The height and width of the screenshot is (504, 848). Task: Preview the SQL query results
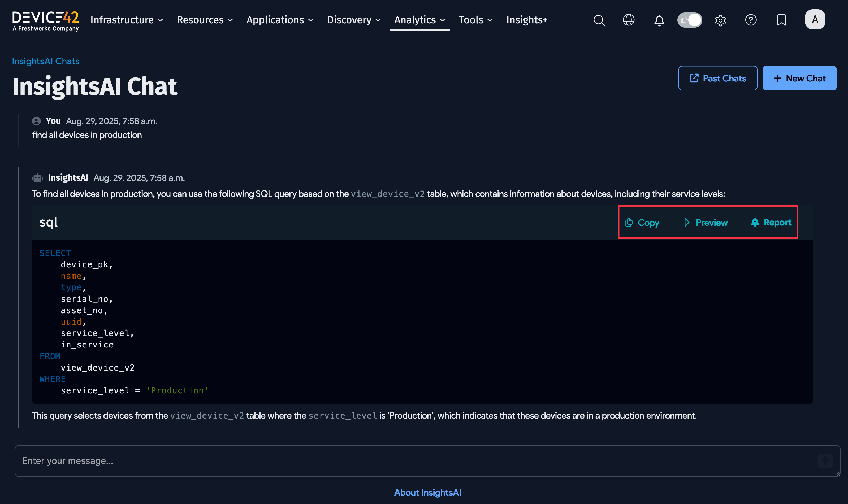click(706, 223)
